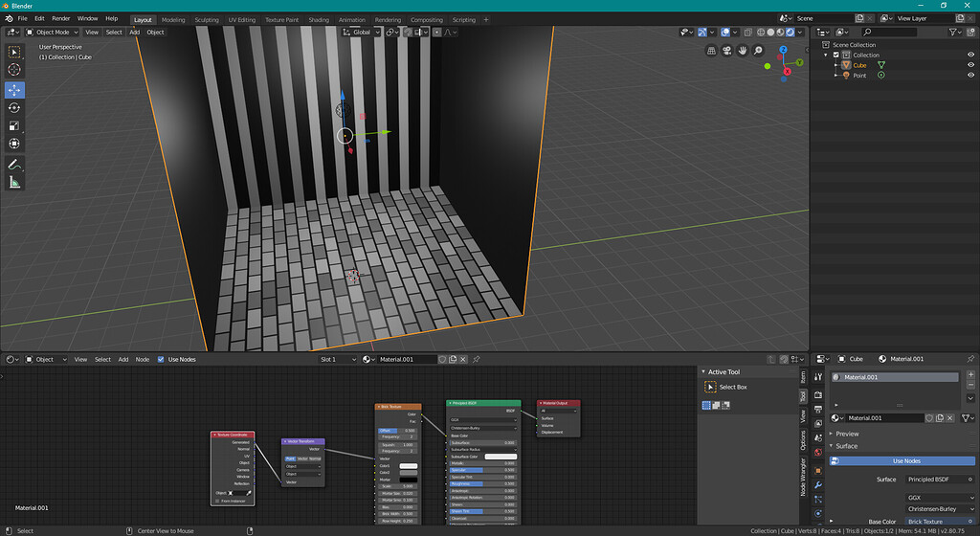
Task: Switch to the Modeling workspace tab
Action: [173, 19]
